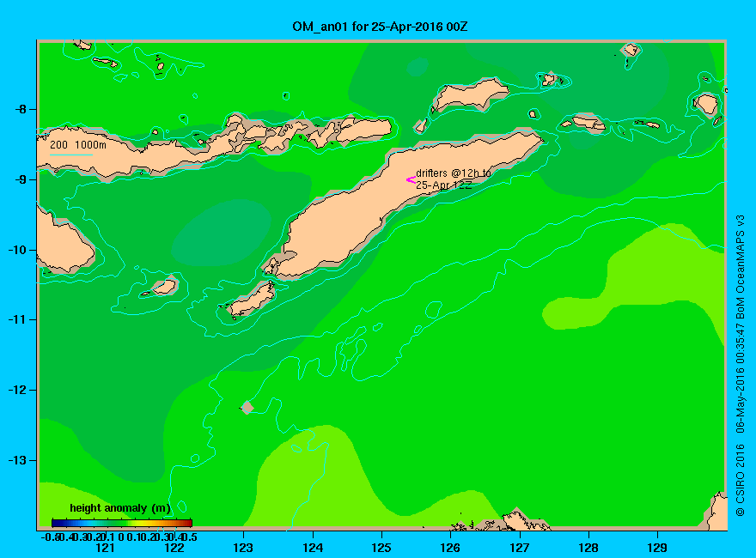This screenshot has width=756, height=558.
Task: Click latitude tick label "-13"
Action: click(18, 460)
